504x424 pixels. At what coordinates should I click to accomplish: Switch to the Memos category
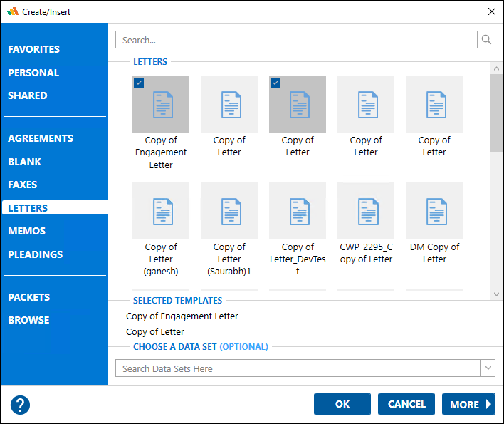(x=26, y=231)
